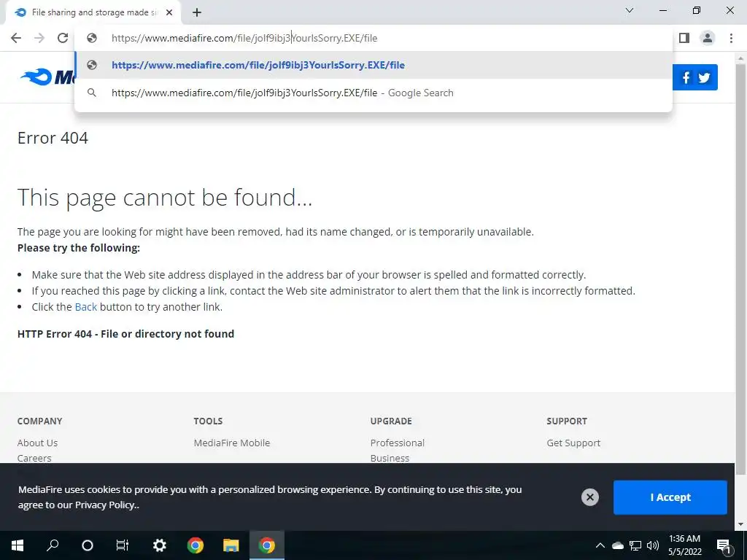Open the Professional upgrade link

coord(398,443)
